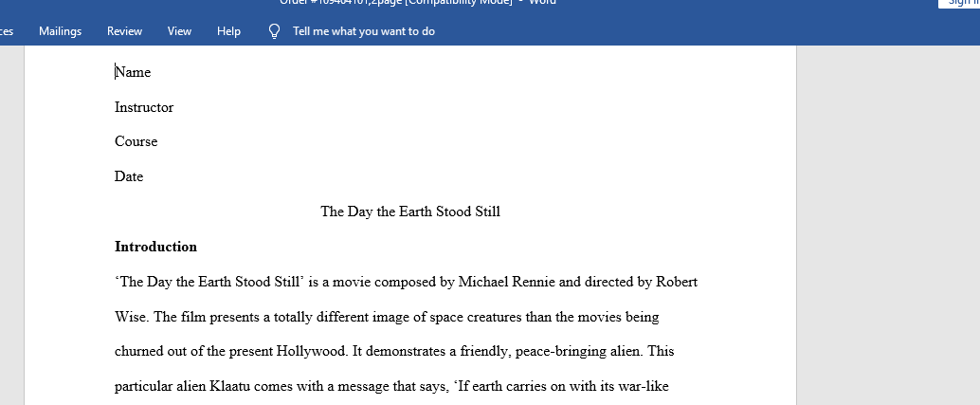Image resolution: width=980 pixels, height=405 pixels.
Task: Click the 'Date' line
Action: [x=129, y=176]
